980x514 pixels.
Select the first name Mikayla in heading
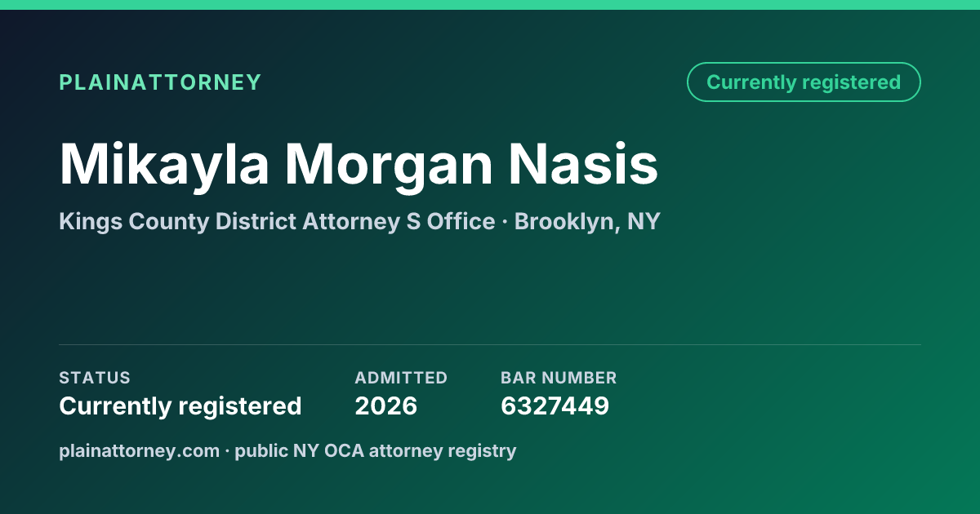(164, 166)
